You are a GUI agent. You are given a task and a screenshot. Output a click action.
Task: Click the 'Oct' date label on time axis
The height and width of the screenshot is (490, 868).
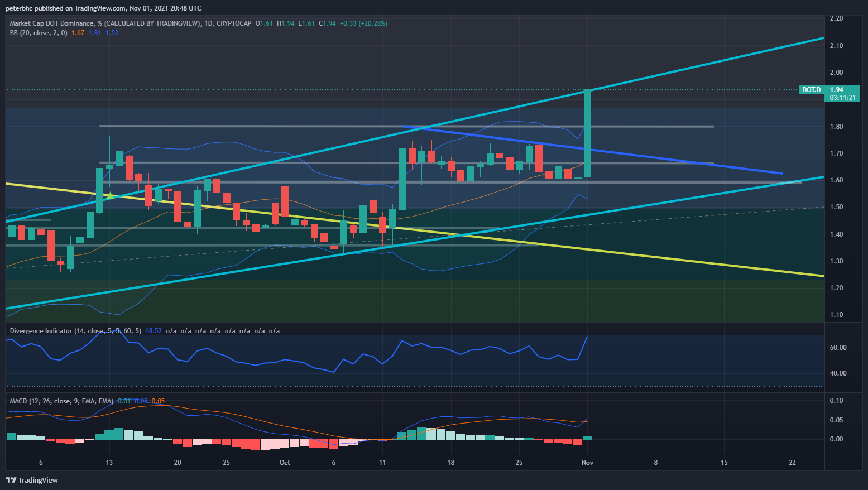[285, 463]
